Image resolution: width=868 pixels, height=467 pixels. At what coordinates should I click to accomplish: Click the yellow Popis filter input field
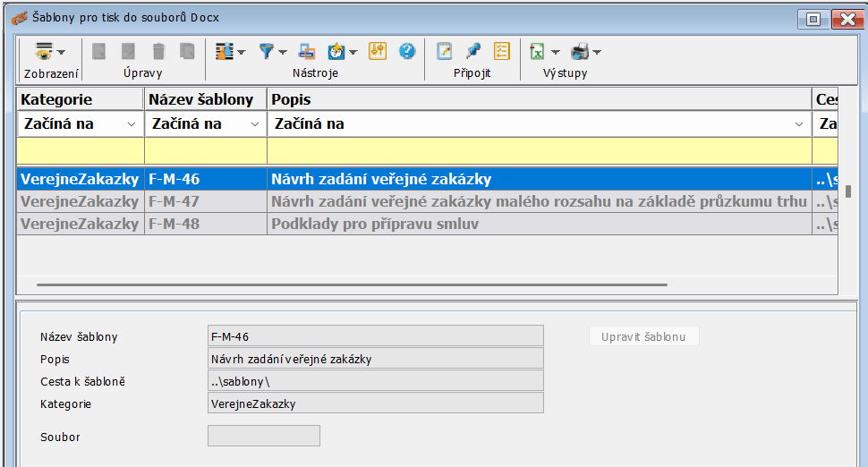537,150
